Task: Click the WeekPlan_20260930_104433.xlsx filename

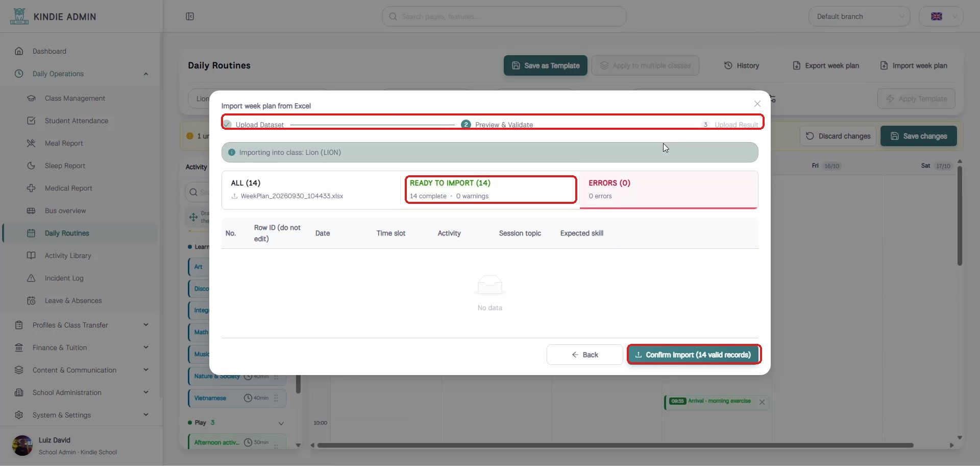Action: click(292, 196)
